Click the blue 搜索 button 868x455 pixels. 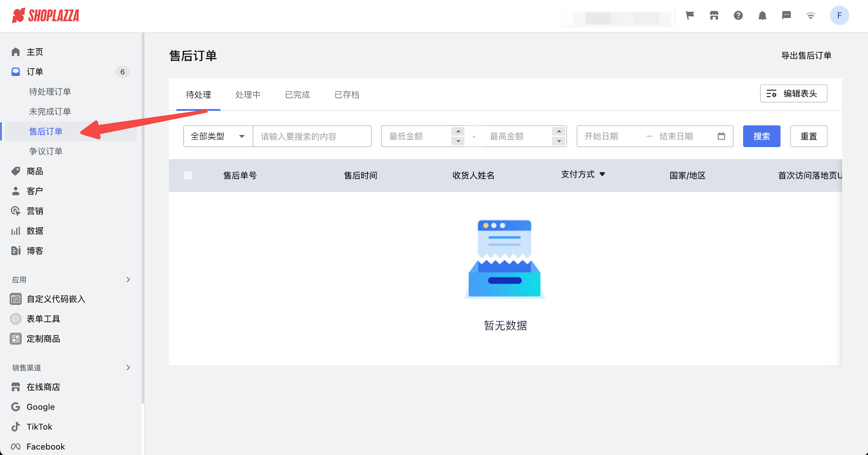pyautogui.click(x=761, y=136)
